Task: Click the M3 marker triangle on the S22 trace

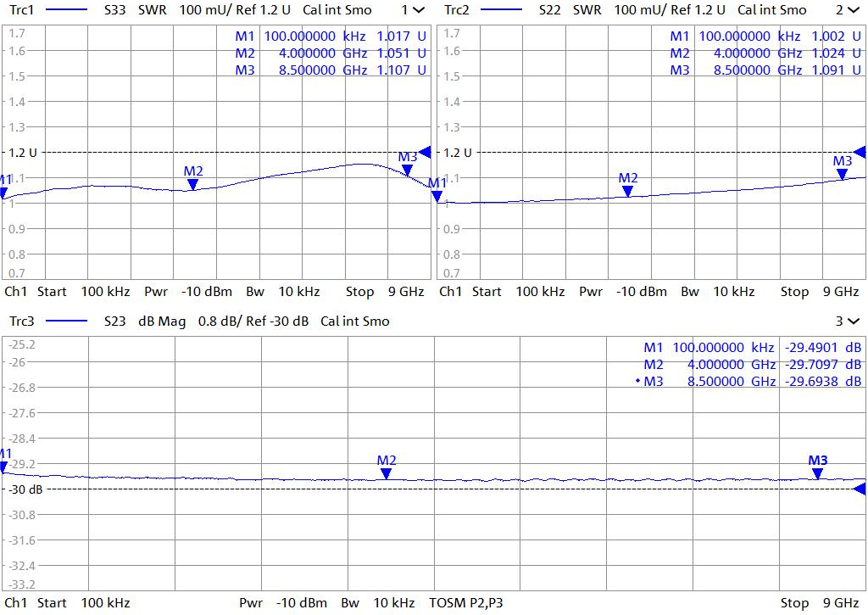Action: [x=842, y=174]
